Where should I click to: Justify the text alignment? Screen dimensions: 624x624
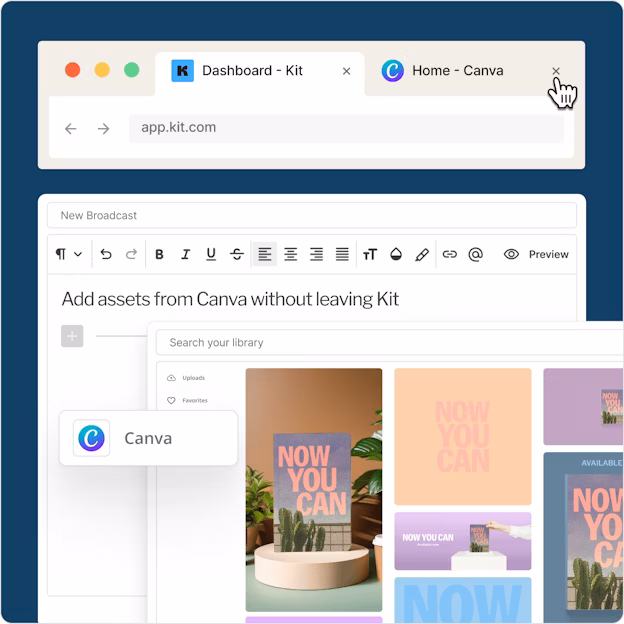(x=342, y=255)
